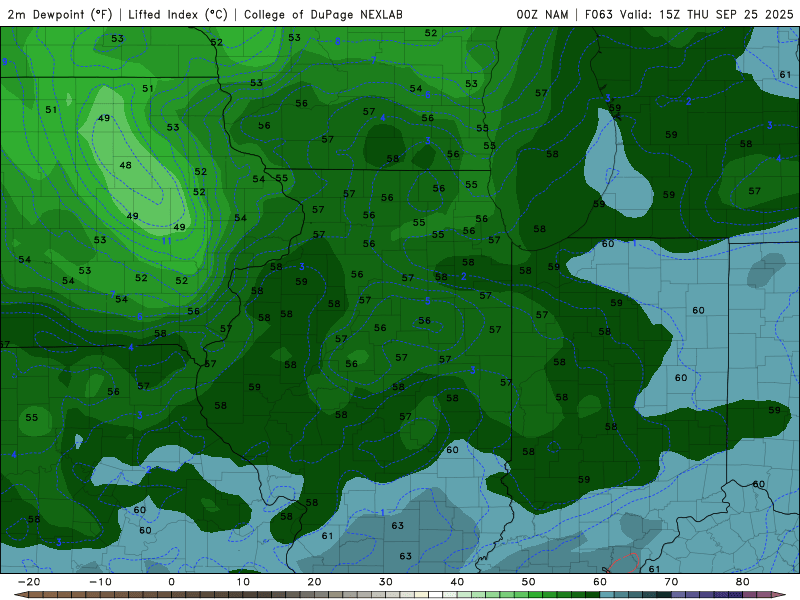The width and height of the screenshot is (800, 600).
Task: Click the 20 label on the color scale
Action: click(x=314, y=582)
